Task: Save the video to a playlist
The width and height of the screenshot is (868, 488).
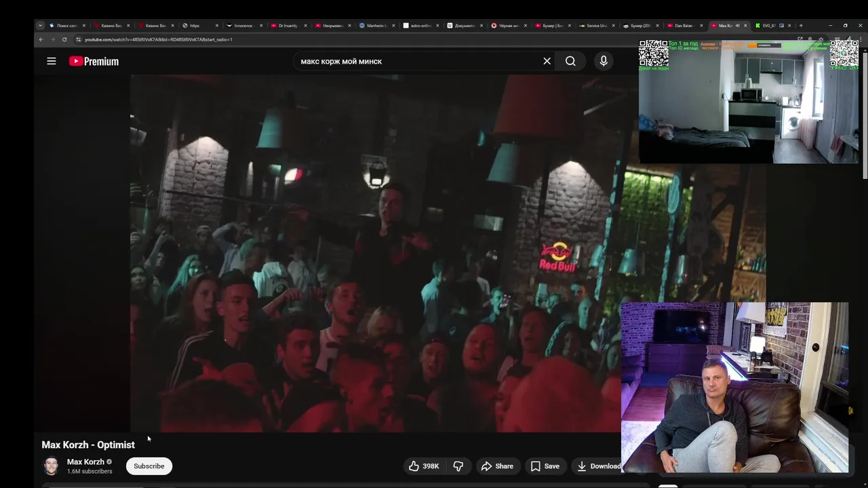Action: point(545,466)
